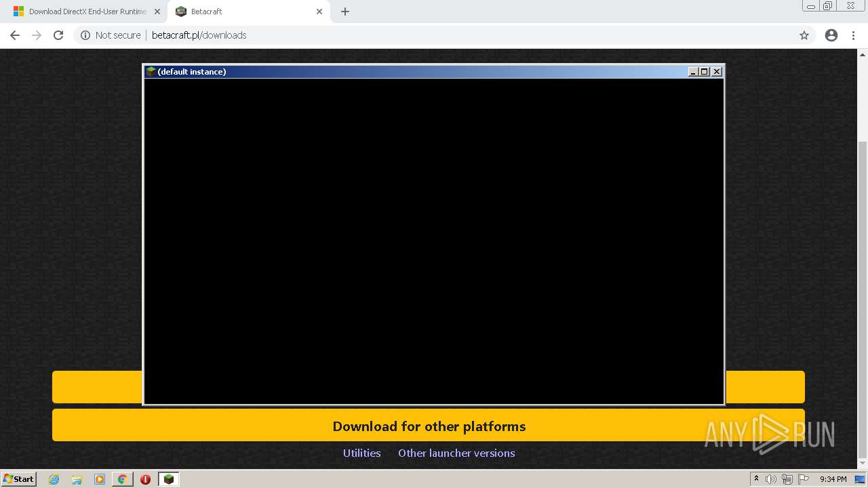This screenshot has height=488, width=868.
Task: Open a new browser tab
Action: click(345, 12)
